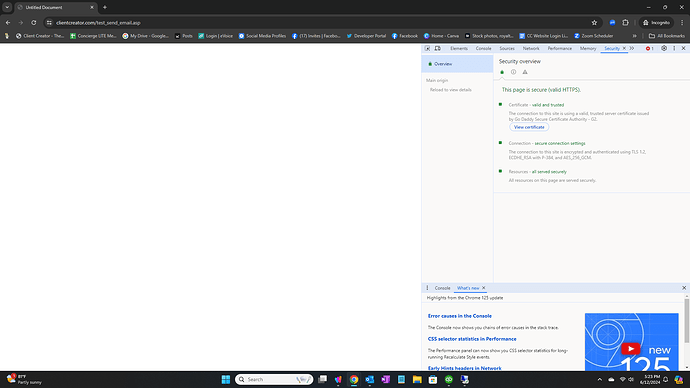Open the Extensions puzzle icon
This screenshot has width=690, height=388.
click(625, 22)
